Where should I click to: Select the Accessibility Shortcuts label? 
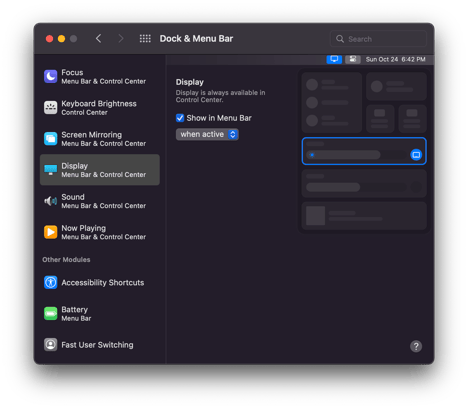point(103,283)
